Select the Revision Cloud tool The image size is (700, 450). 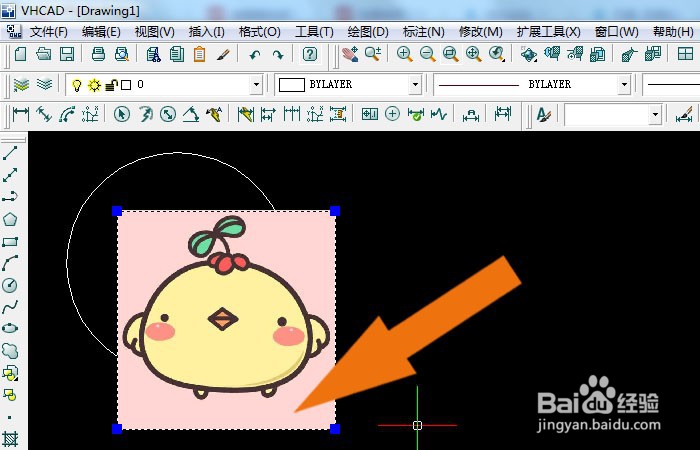(x=10, y=350)
